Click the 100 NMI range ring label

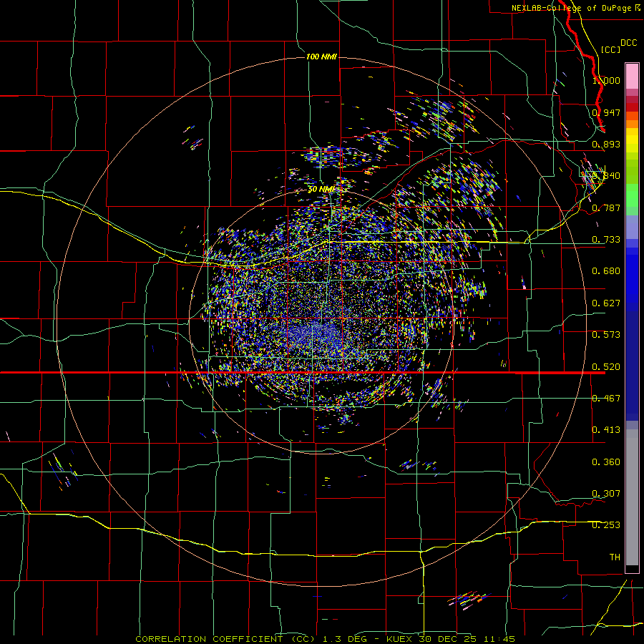[321, 57]
